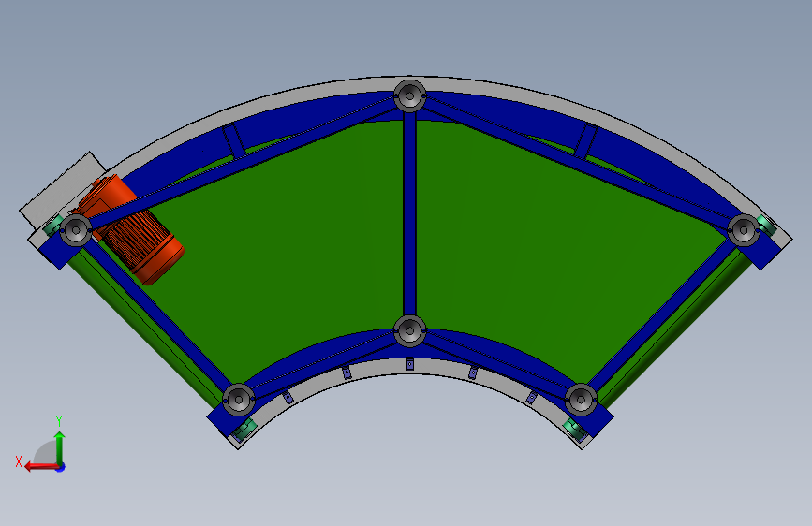Select the roller hub touching the orange motor

click(76, 229)
